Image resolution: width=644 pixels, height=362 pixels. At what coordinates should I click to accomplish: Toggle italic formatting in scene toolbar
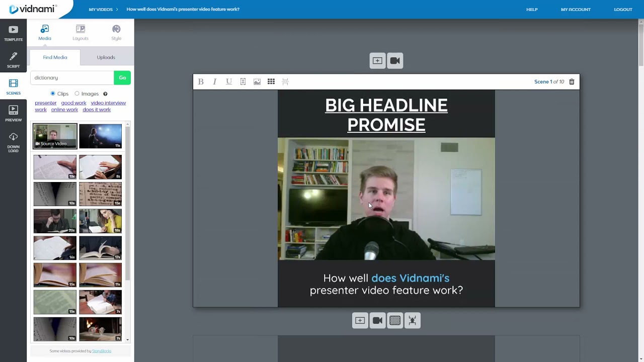(215, 81)
